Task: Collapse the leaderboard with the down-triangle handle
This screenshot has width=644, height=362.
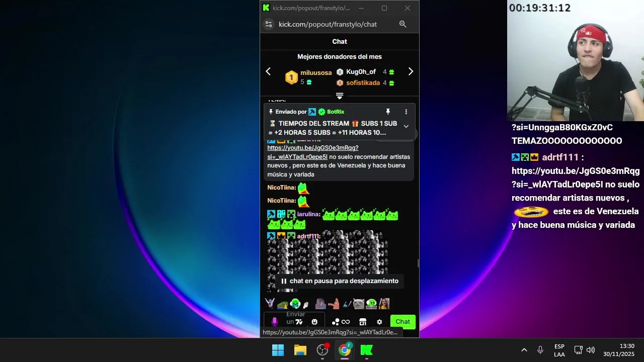Action: click(x=340, y=96)
